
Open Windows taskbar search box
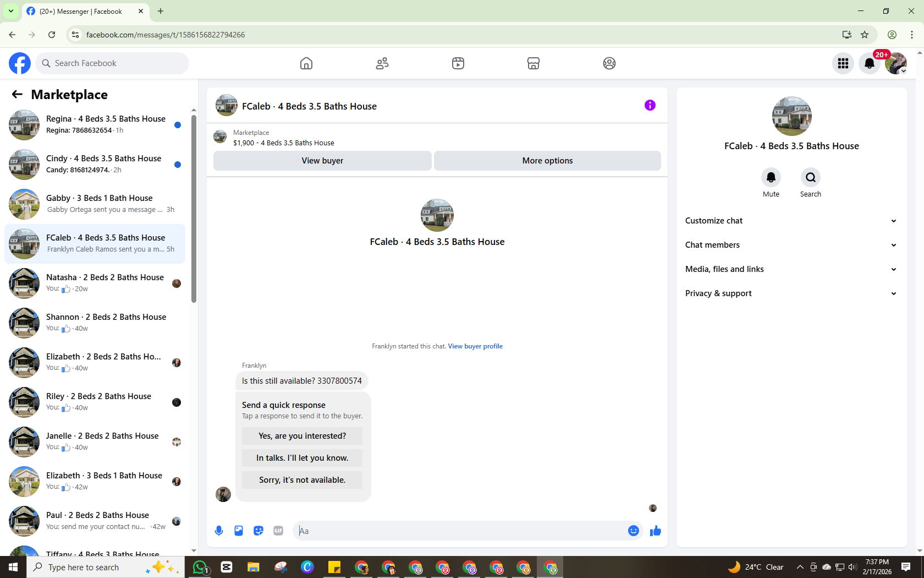click(105, 567)
